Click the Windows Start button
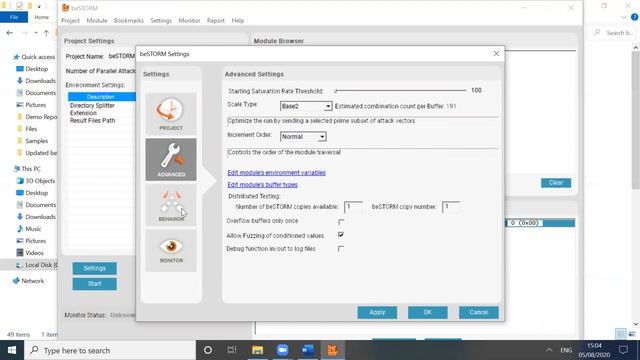The height and width of the screenshot is (360, 640). point(12,350)
